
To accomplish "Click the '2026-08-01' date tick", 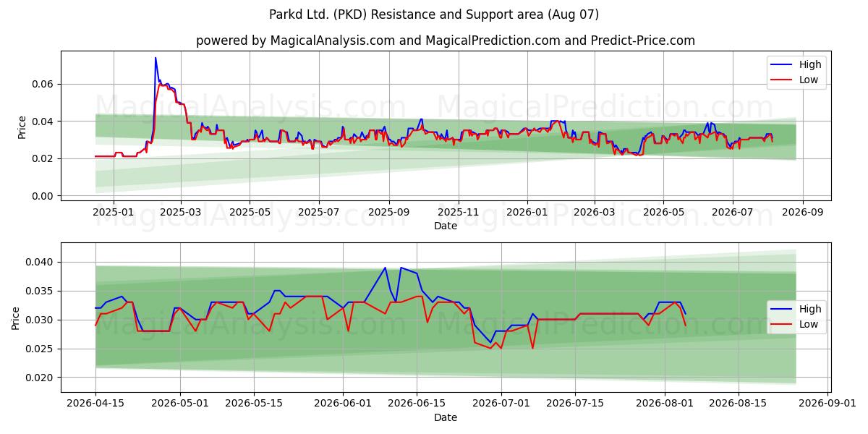I will point(665,404).
